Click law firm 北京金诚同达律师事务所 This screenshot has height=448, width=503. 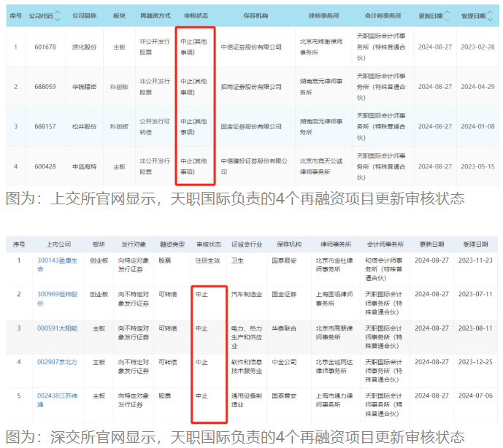click(334, 366)
